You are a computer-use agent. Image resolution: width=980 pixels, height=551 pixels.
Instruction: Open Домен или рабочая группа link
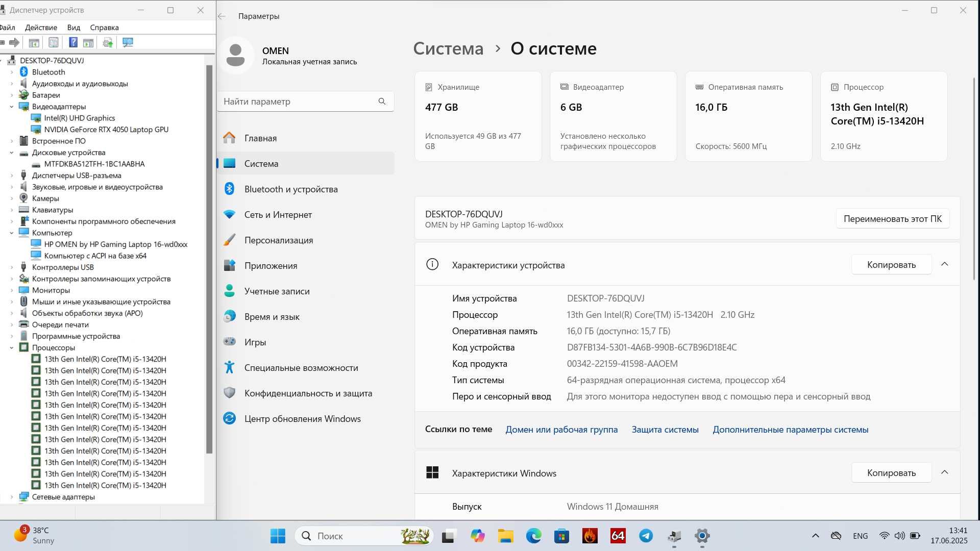(x=561, y=430)
